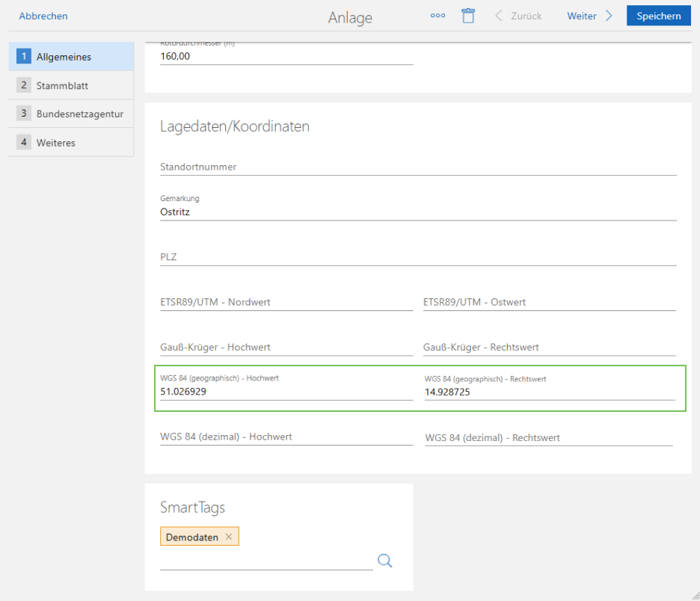Remove the Demodaten tag with X
The image size is (700, 601).
[229, 537]
